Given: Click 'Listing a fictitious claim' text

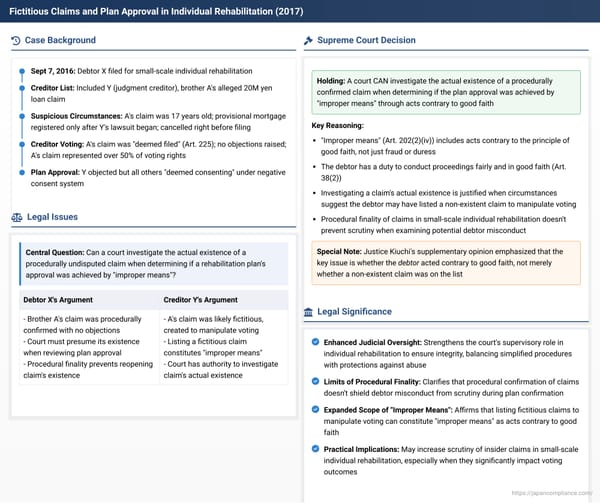Looking at the screenshot, I should 213,347.
